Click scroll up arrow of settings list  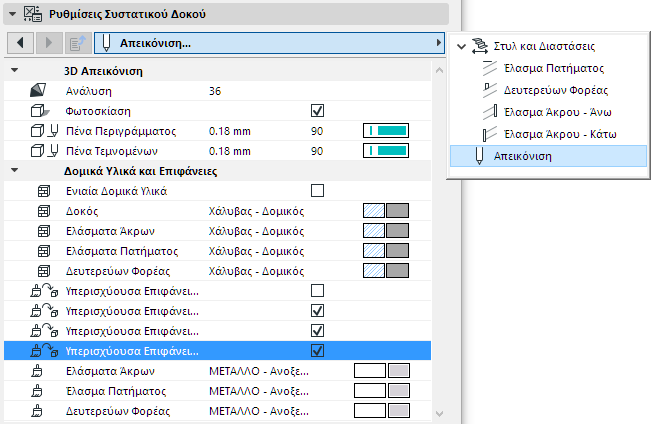[x=439, y=71]
